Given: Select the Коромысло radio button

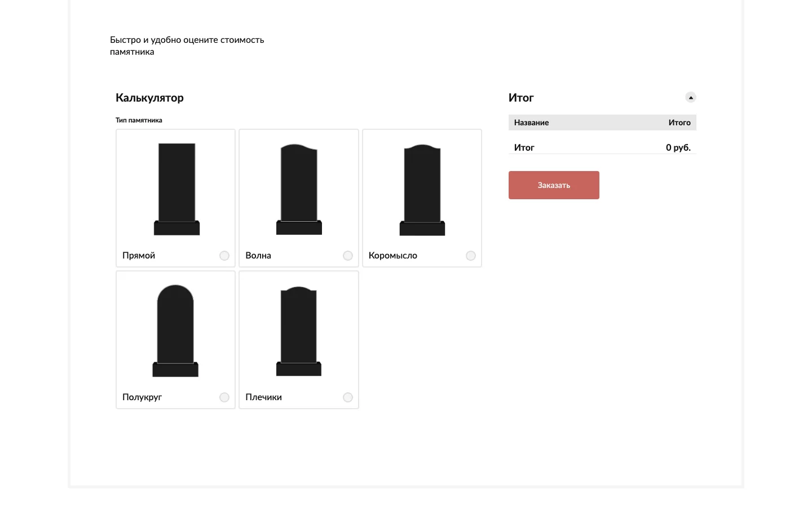Looking at the screenshot, I should point(471,256).
